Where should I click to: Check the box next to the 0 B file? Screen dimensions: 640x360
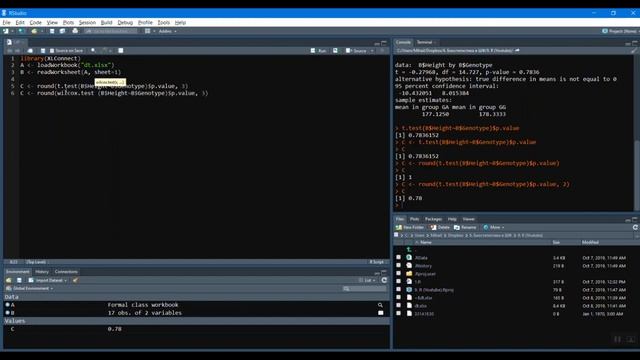(x=398, y=313)
